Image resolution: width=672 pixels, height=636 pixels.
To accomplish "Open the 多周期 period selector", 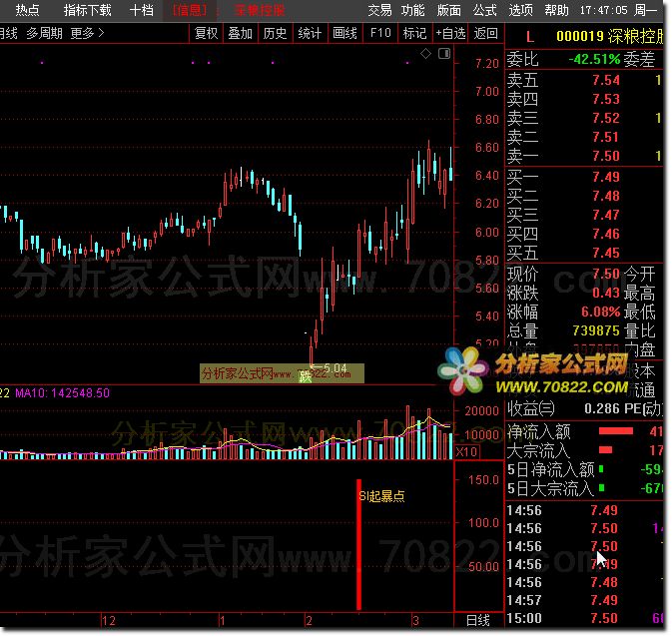I will [x=44, y=33].
